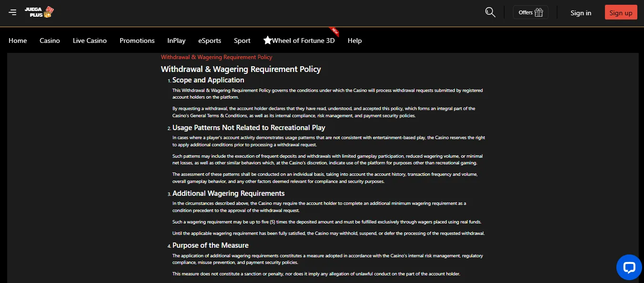The width and height of the screenshot is (644, 283).
Task: Go to the Sport section
Action: 242,40
